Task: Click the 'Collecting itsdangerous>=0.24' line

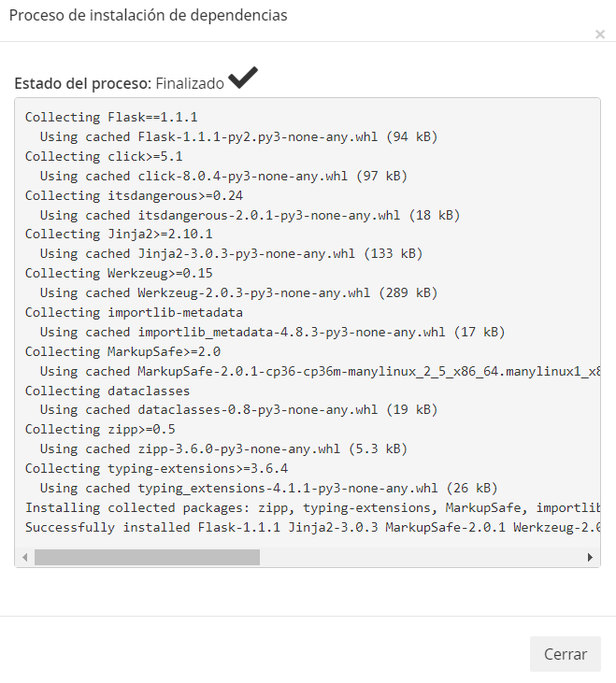Action: click(134, 195)
